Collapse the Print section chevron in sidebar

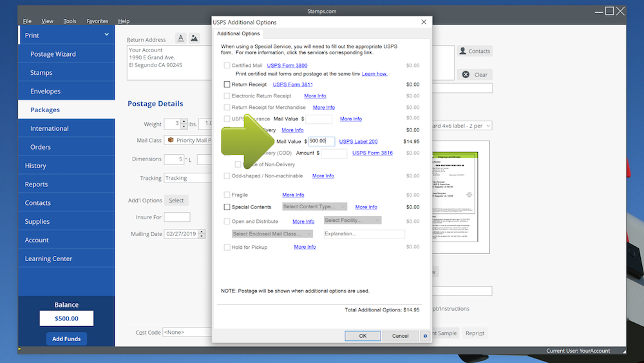click(x=107, y=35)
